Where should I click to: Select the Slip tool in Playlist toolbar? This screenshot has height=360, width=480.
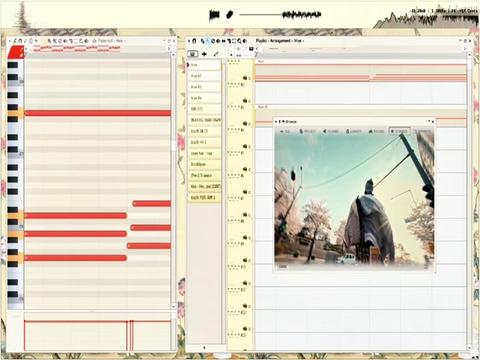coord(223,41)
